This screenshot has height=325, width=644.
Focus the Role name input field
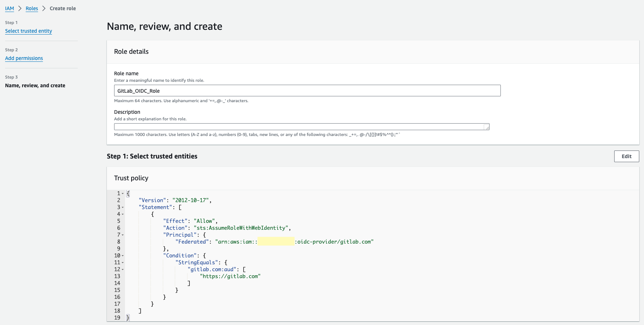[x=307, y=91]
